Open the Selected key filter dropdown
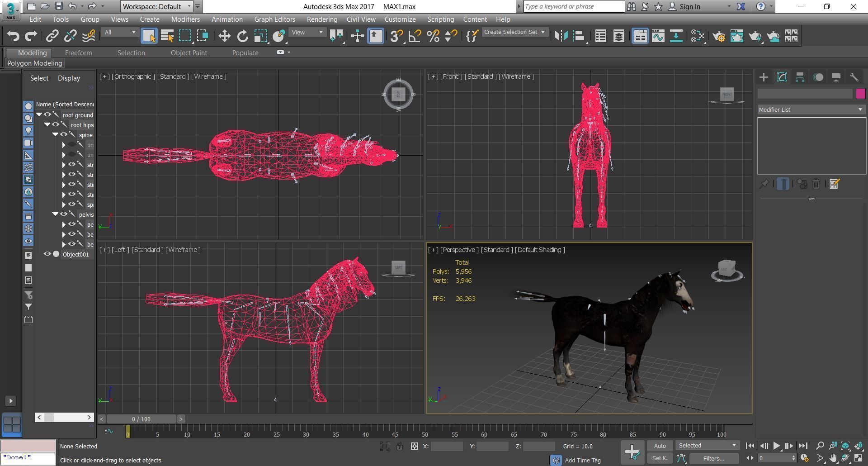The image size is (868, 466). pyautogui.click(x=708, y=446)
